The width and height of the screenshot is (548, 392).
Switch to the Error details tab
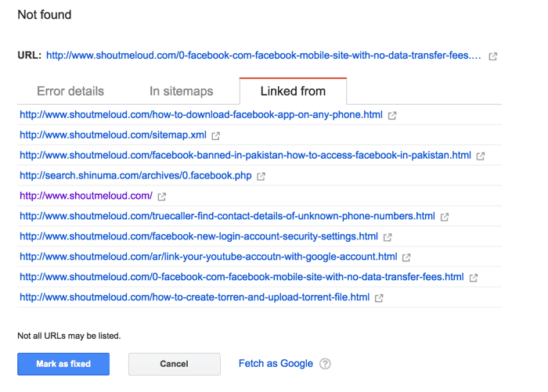coord(70,92)
